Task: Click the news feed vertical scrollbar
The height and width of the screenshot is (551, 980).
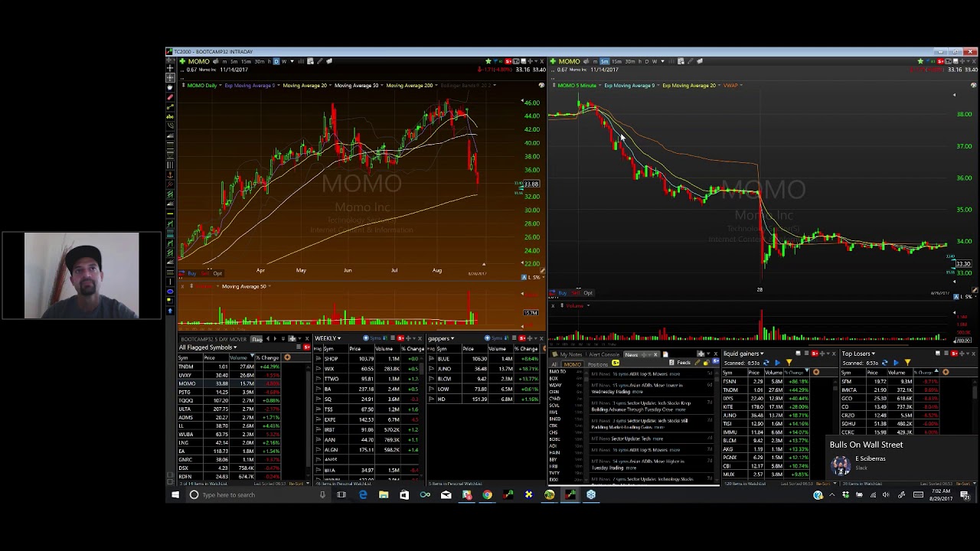Action: click(x=717, y=425)
